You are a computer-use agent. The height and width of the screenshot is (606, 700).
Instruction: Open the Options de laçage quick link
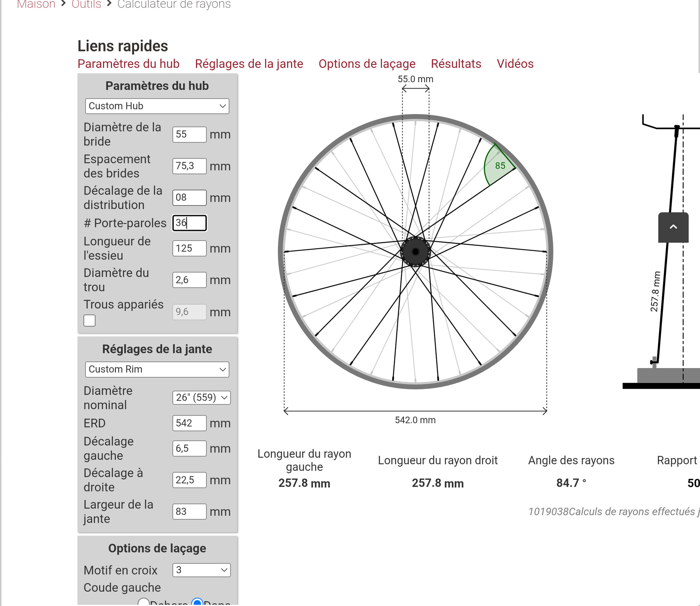367,64
